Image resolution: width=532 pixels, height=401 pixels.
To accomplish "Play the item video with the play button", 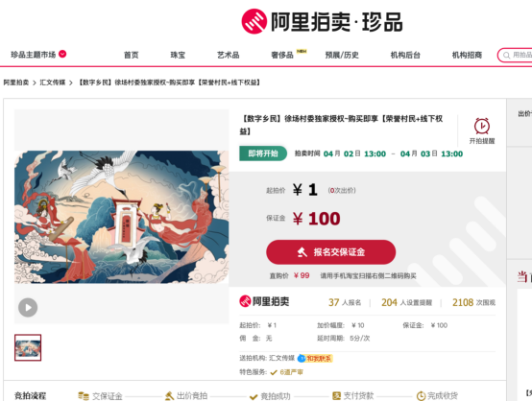I will pos(28,307).
